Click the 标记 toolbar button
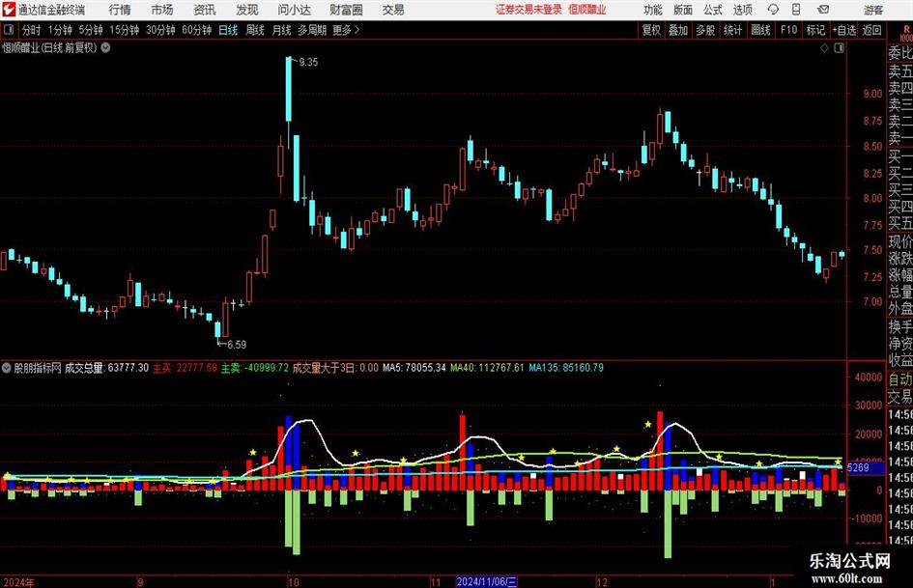This screenshot has width=913, height=588. click(x=815, y=30)
